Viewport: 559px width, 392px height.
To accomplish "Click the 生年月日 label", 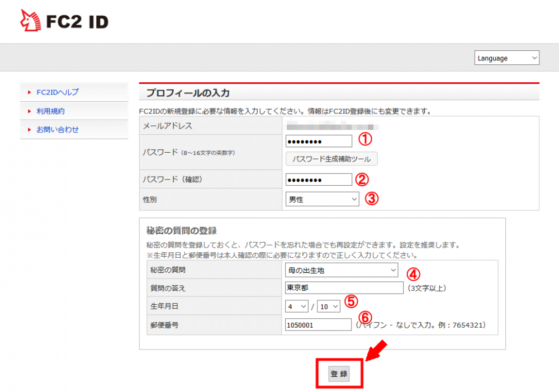I will click(x=164, y=306).
